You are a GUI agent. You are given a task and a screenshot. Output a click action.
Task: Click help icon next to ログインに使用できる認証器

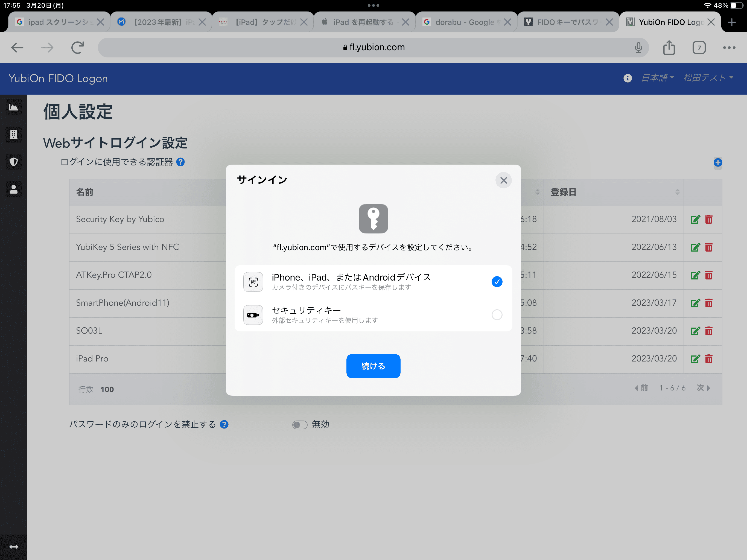pos(181,162)
